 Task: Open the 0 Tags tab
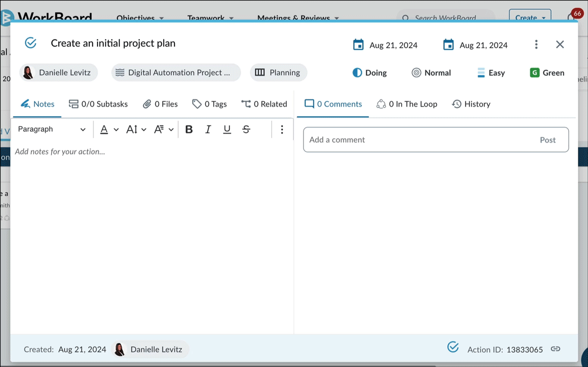click(x=209, y=104)
